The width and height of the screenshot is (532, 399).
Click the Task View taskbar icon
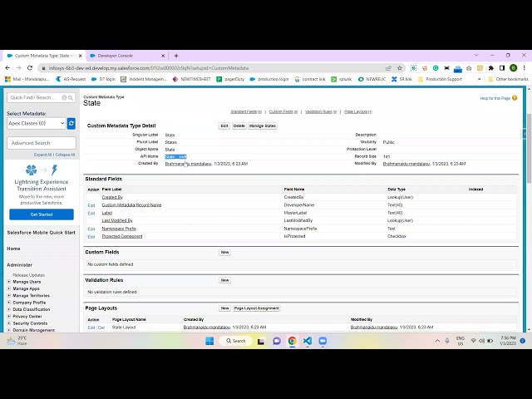(x=261, y=342)
